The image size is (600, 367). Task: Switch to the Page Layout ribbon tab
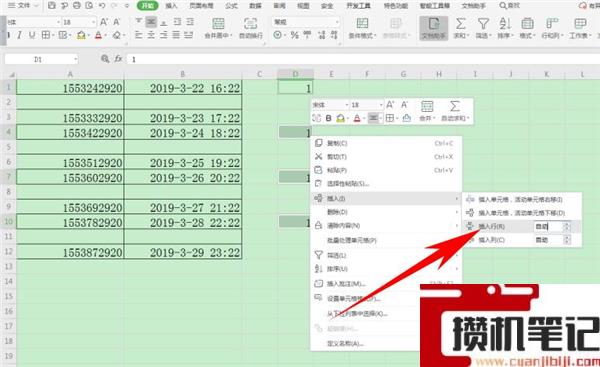[201, 6]
